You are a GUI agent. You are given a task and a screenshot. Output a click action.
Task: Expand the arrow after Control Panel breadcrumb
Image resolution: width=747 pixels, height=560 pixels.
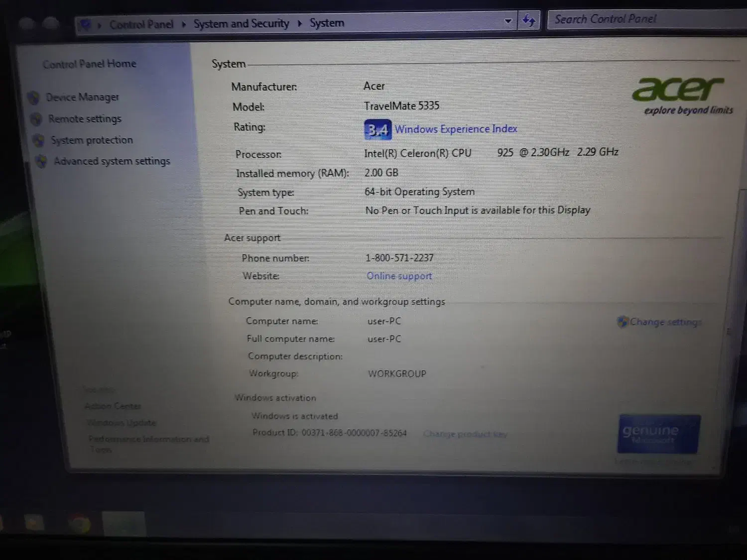184,24
